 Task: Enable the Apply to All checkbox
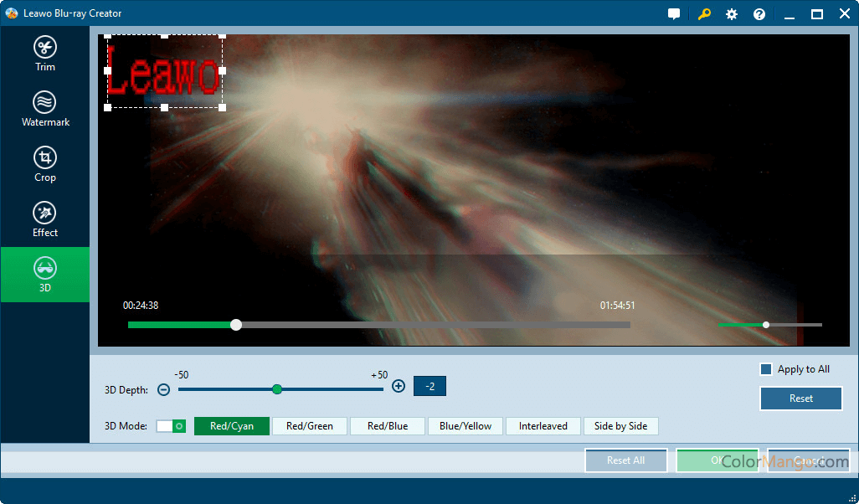click(765, 369)
